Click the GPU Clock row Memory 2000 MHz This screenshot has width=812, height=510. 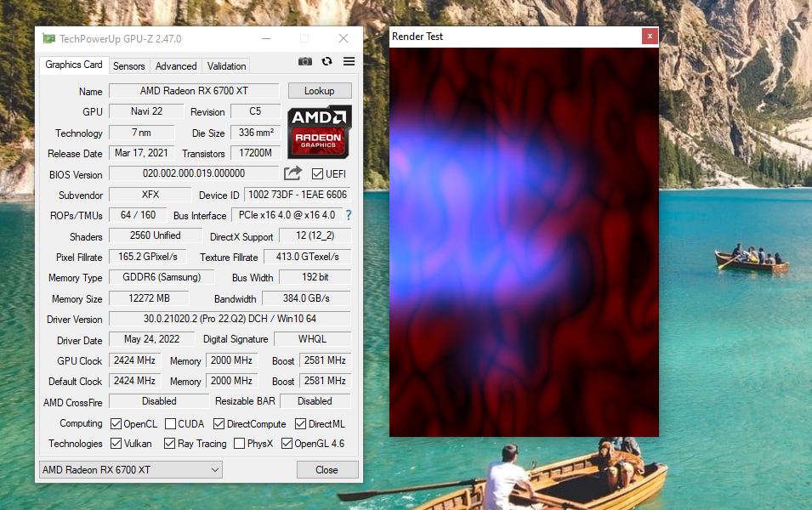[x=231, y=360]
